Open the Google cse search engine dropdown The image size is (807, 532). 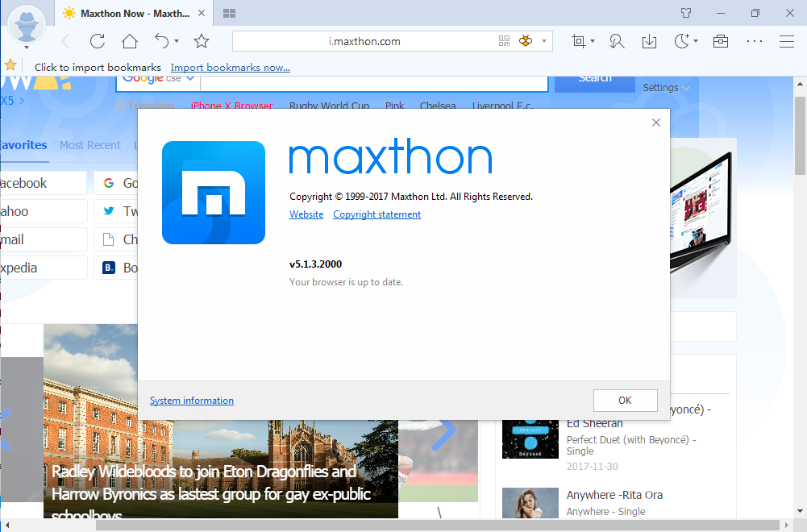[x=157, y=79]
